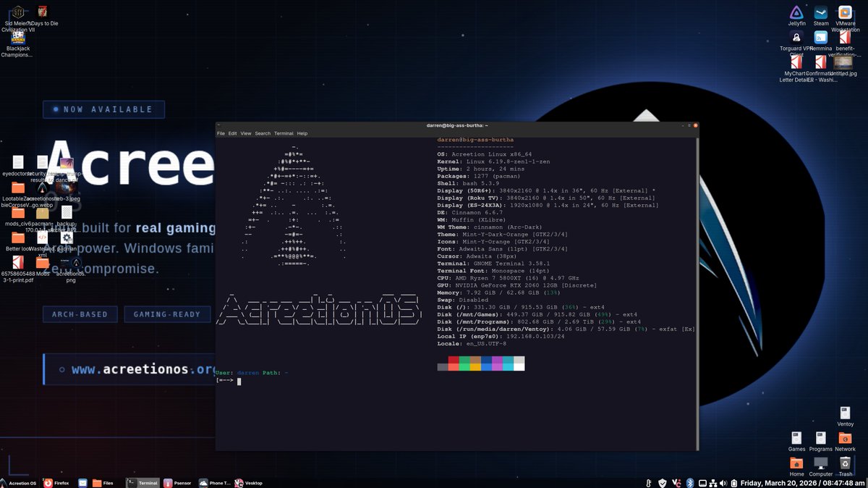868x488 pixels.
Task: Open Blackjack Championship desktop icon
Action: (18, 37)
